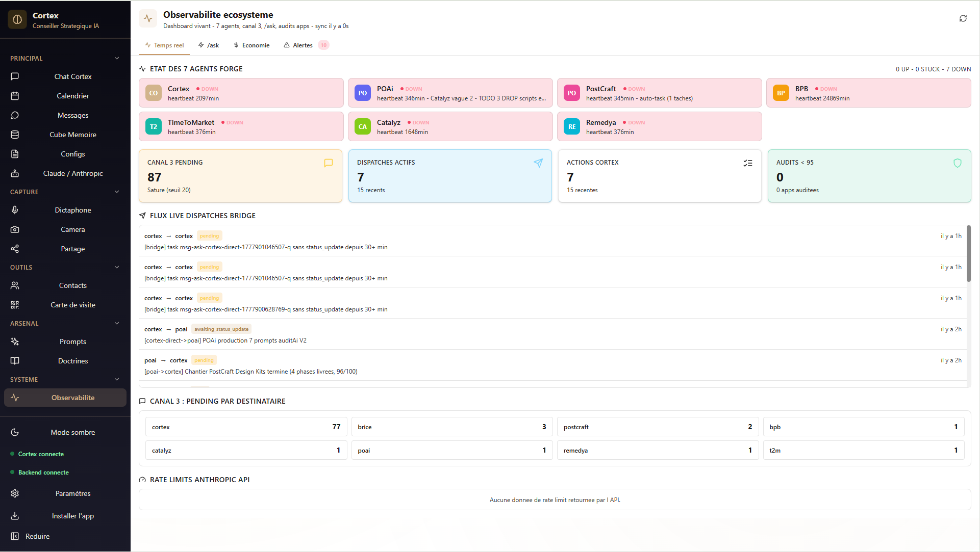
Task: Collapse the PRINCIPAL section
Action: click(117, 58)
